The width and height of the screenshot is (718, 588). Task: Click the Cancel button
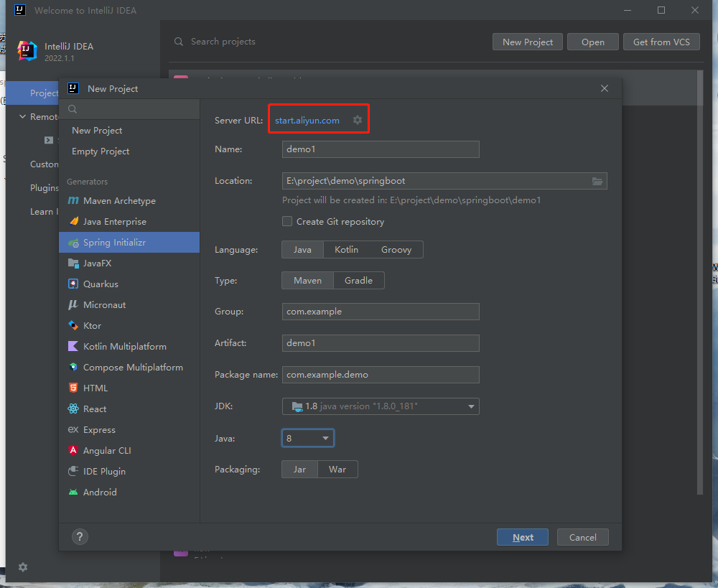582,537
